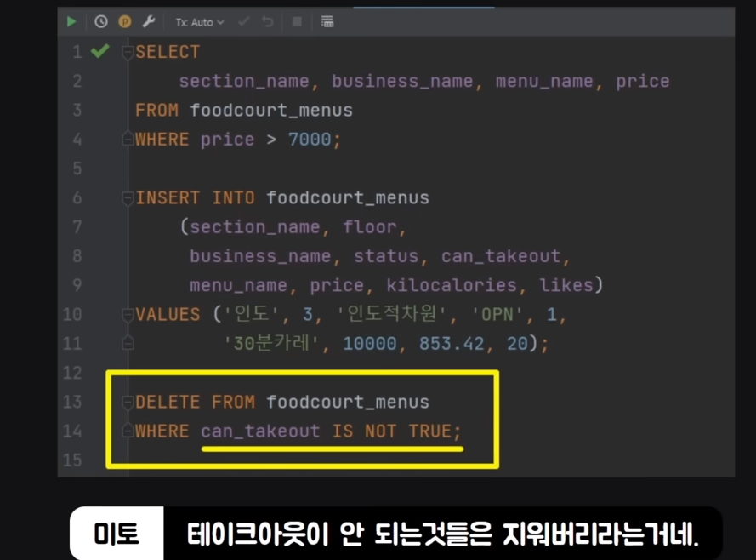
Task: Click the '인도적차원' string on line 10
Action: point(391,315)
